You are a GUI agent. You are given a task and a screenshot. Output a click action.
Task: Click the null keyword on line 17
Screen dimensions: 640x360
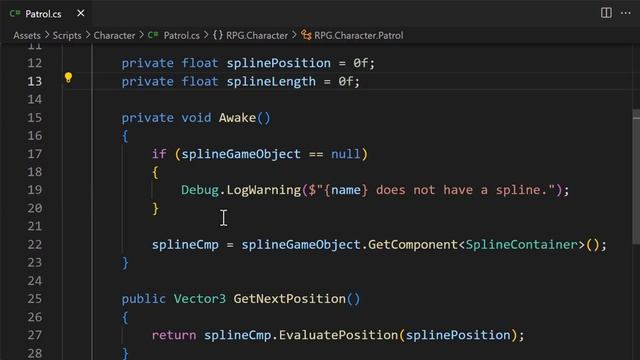coord(346,154)
